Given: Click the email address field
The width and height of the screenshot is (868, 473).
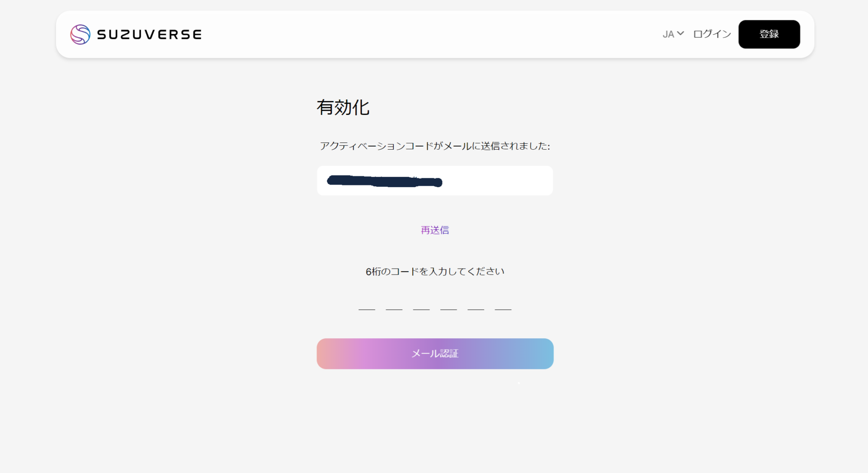Looking at the screenshot, I should pos(434,180).
